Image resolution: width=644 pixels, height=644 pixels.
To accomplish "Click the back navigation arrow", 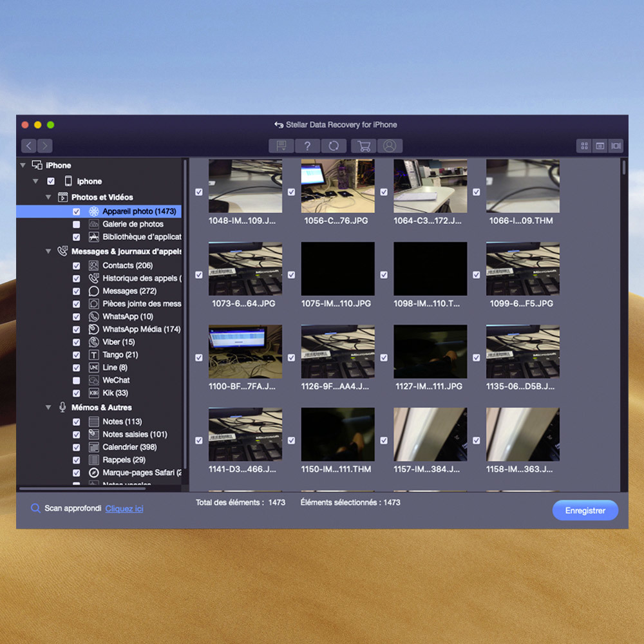I will [29, 146].
